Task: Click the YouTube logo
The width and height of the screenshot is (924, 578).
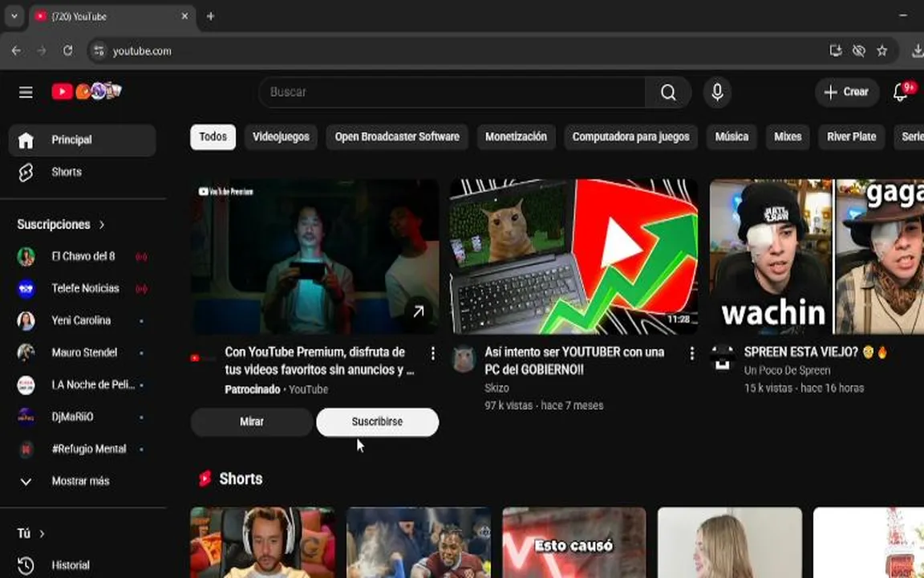Action: click(86, 92)
